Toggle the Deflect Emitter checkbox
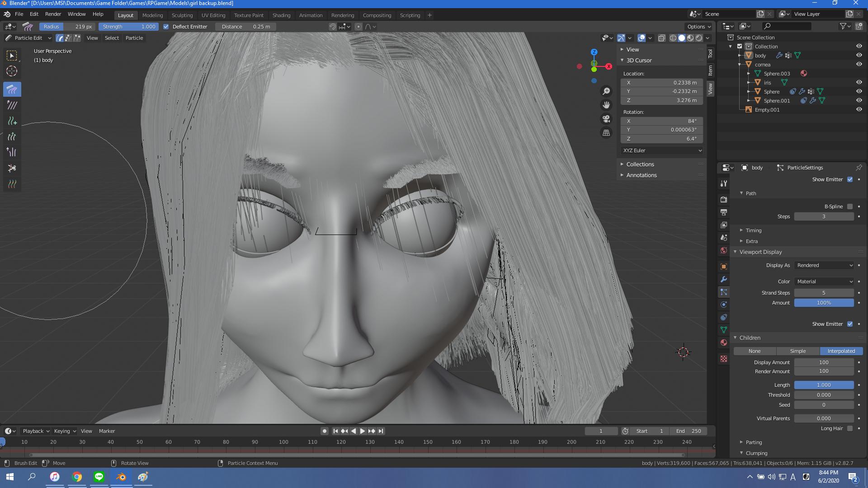The image size is (868, 488). (166, 27)
